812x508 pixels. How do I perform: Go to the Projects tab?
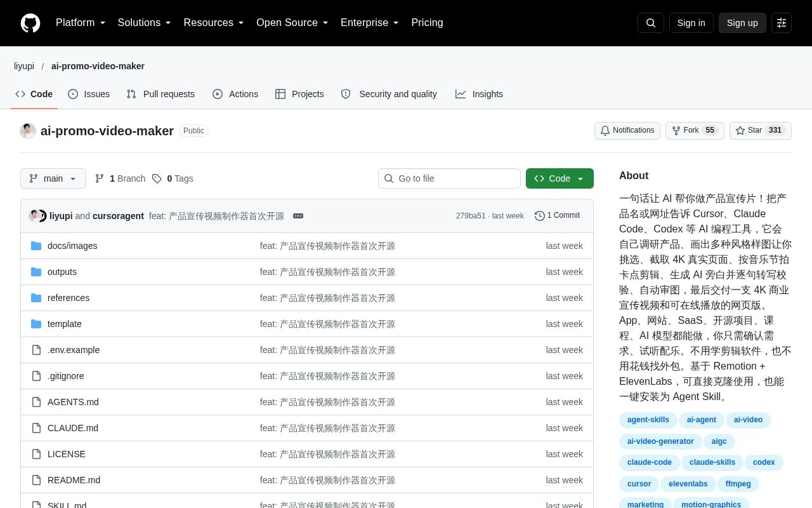point(299,94)
